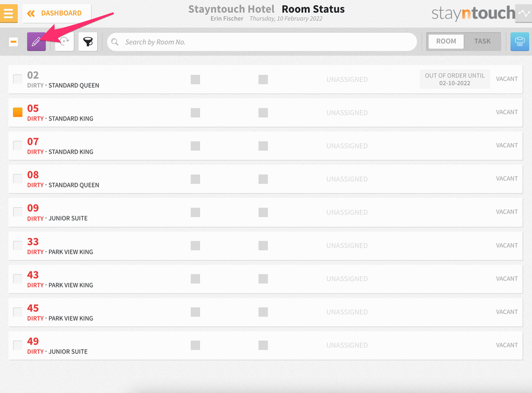
Task: Switch to the ROOM tab
Action: click(x=446, y=42)
